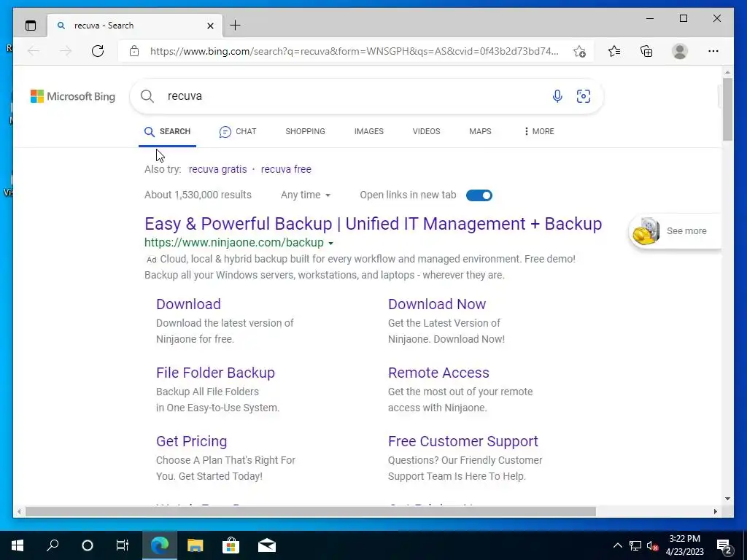Open the taskbar clock and date
Image resolution: width=747 pixels, height=560 pixels.
(684, 545)
